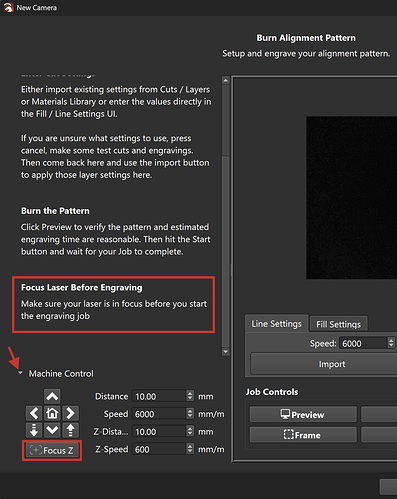The image size is (397, 499).
Task: Click the Z-Distance value field
Action: (159, 432)
